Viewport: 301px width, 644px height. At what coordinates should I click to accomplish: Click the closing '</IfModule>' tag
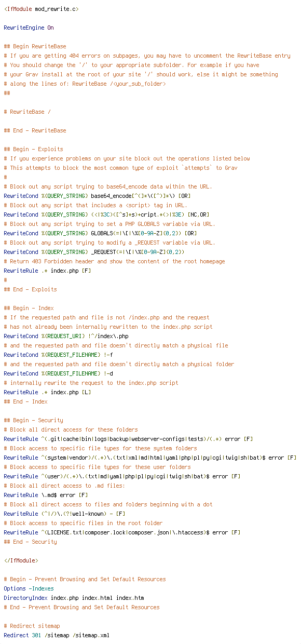21,560
